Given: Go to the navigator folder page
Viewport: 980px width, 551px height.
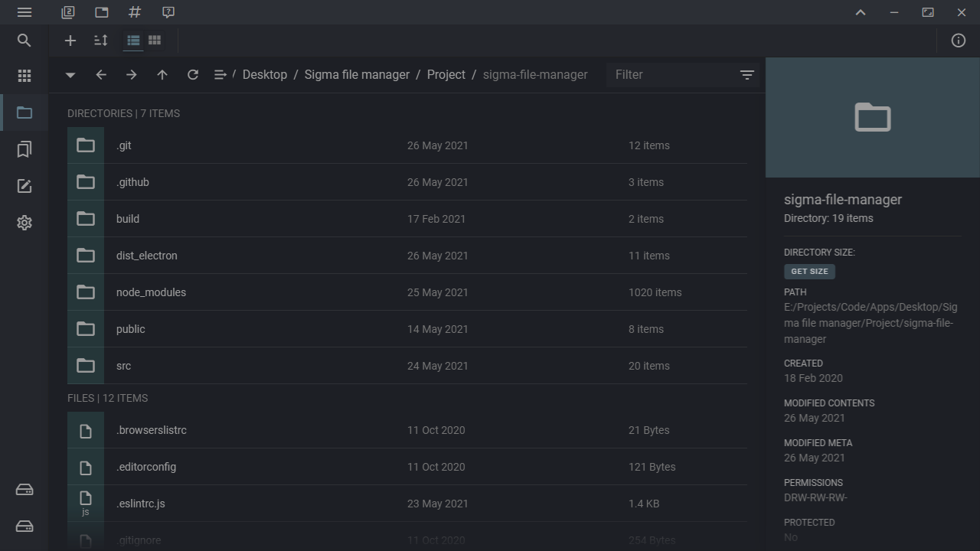Looking at the screenshot, I should (x=24, y=112).
